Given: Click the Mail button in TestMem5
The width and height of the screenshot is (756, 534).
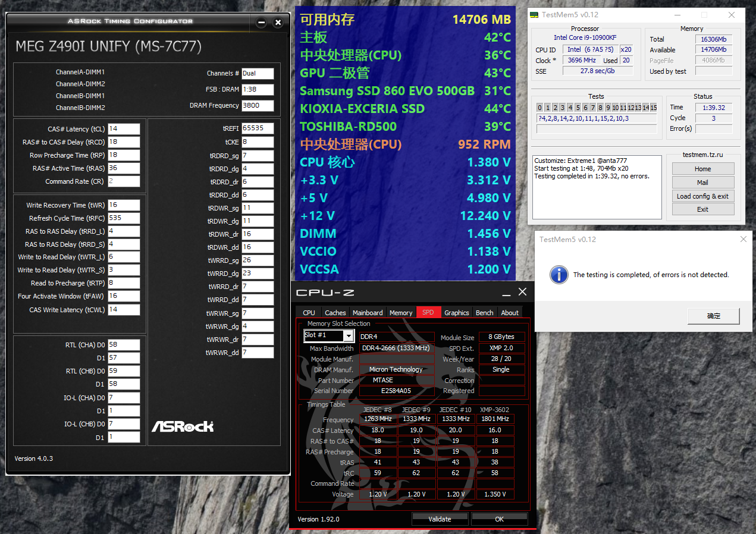Looking at the screenshot, I should pos(703,183).
